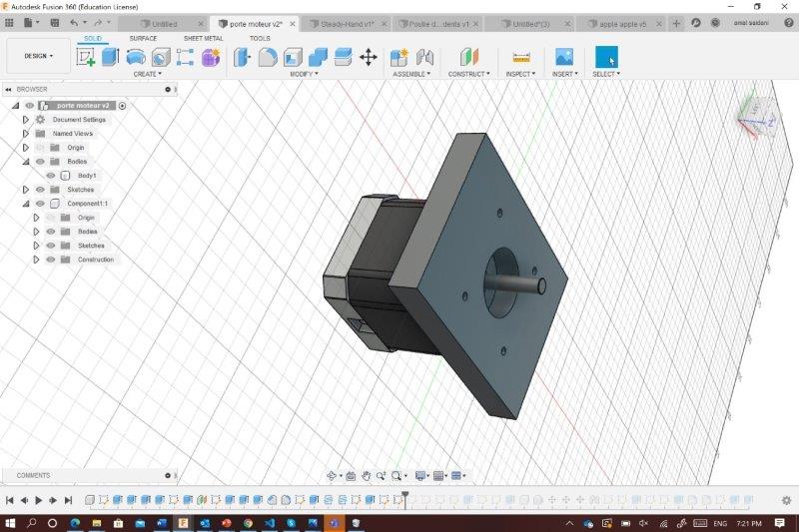Select the Revolve tool
799x532 pixels.
tap(136, 57)
